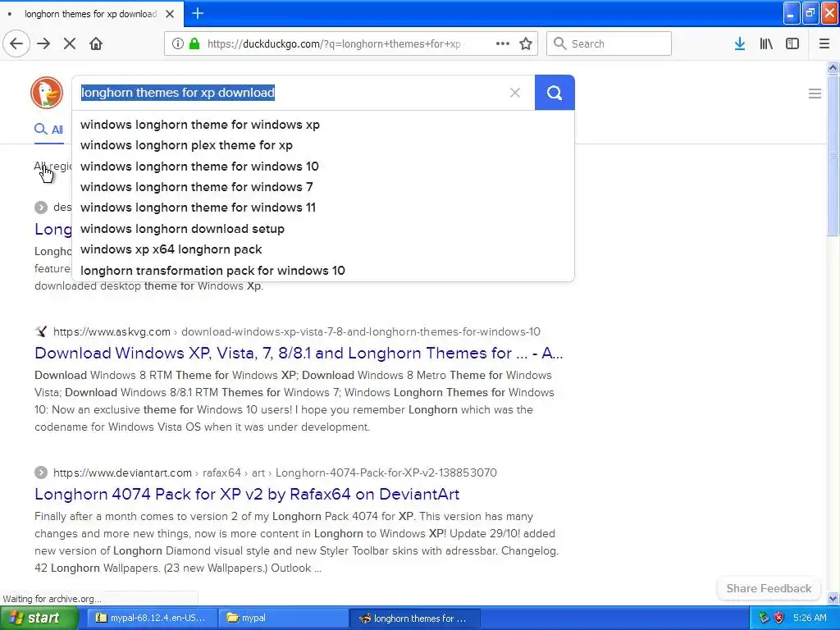The width and height of the screenshot is (840, 630).
Task: Click the green secure padlock icon
Action: 194,43
